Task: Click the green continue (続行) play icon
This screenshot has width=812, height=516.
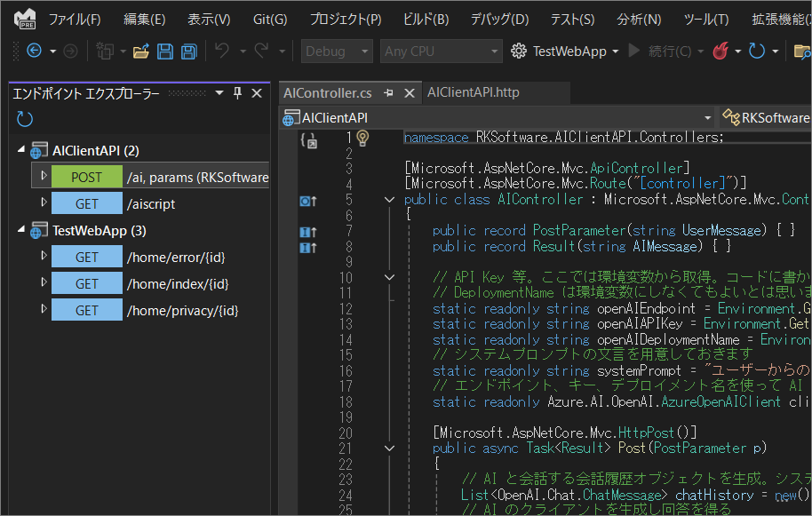Action: point(633,51)
